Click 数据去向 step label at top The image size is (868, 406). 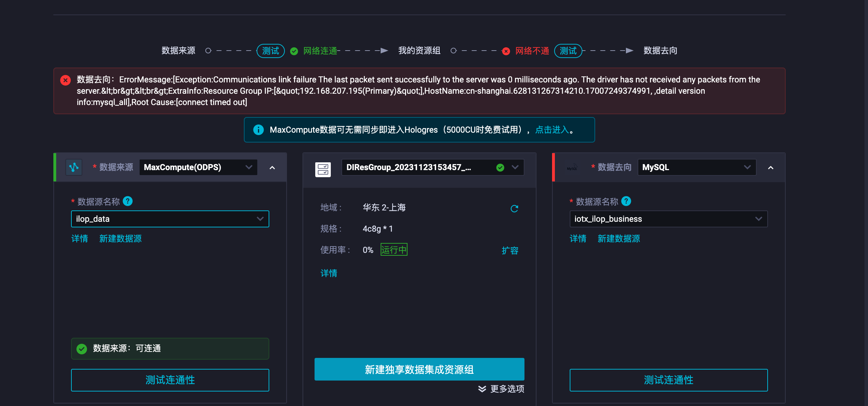pyautogui.click(x=660, y=51)
